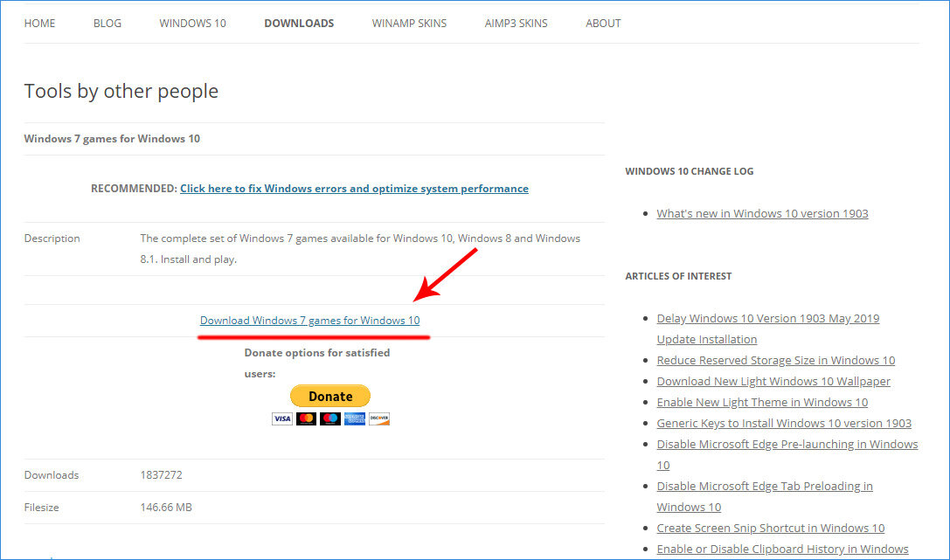Viewport: 950px width, 560px height.
Task: Open Enable New Light Theme article
Action: pyautogui.click(x=762, y=402)
